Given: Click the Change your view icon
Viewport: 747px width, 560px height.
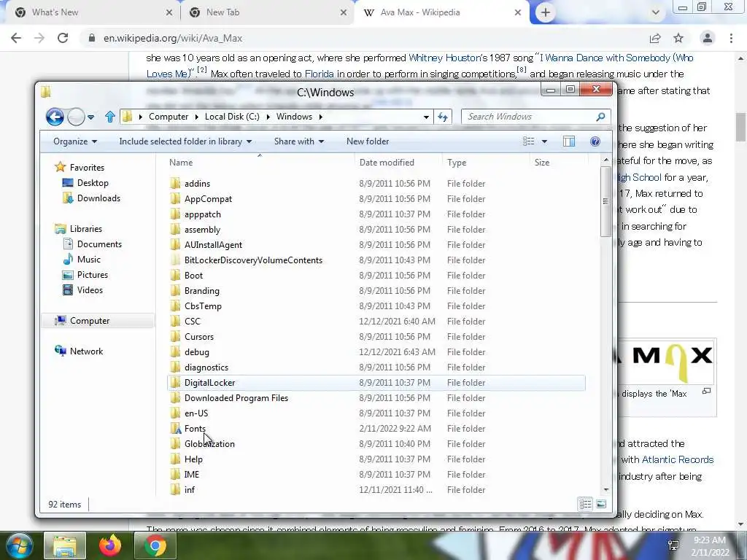Looking at the screenshot, I should [x=528, y=141].
